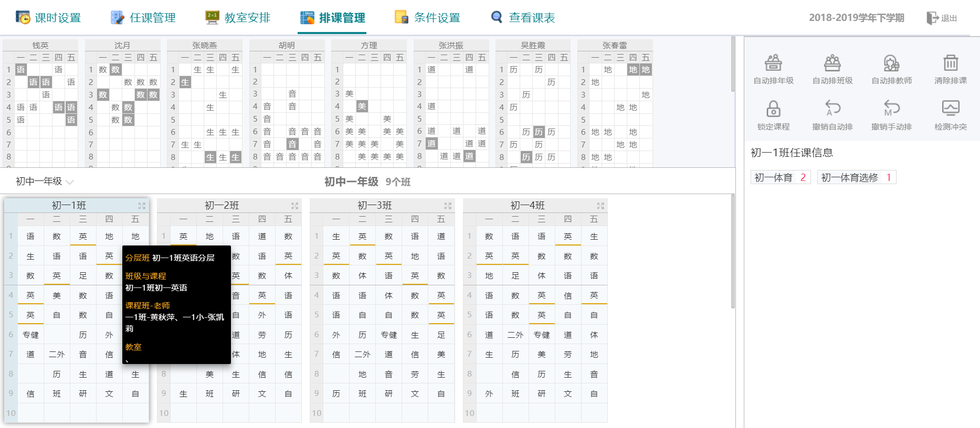Maximize the 初一3班 timetable

pyautogui.click(x=448, y=206)
